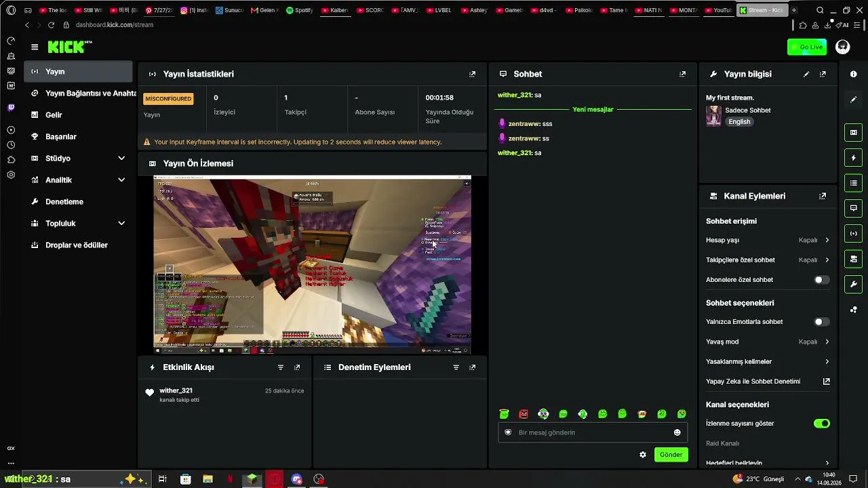Open Droplar ve ödüller page
The image size is (868, 488).
point(78,245)
